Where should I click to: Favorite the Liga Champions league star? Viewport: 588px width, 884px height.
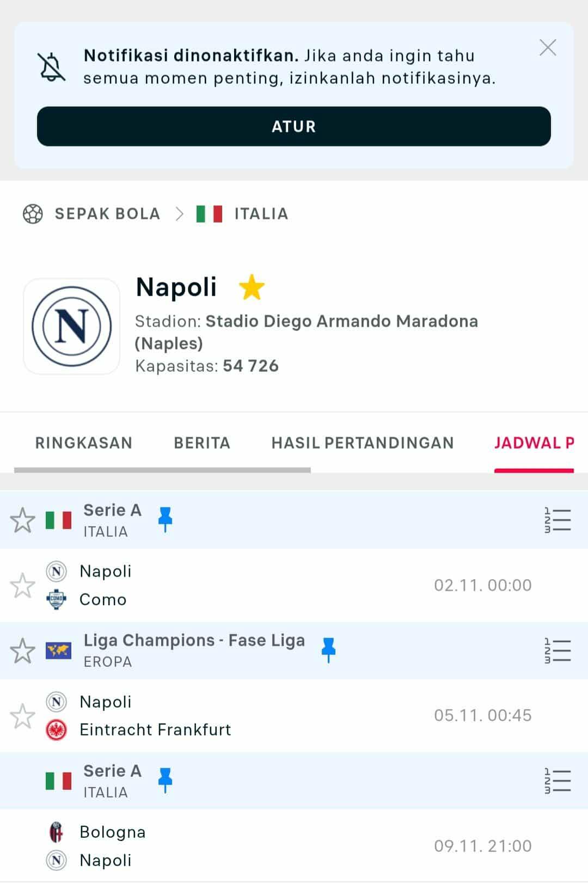22,650
